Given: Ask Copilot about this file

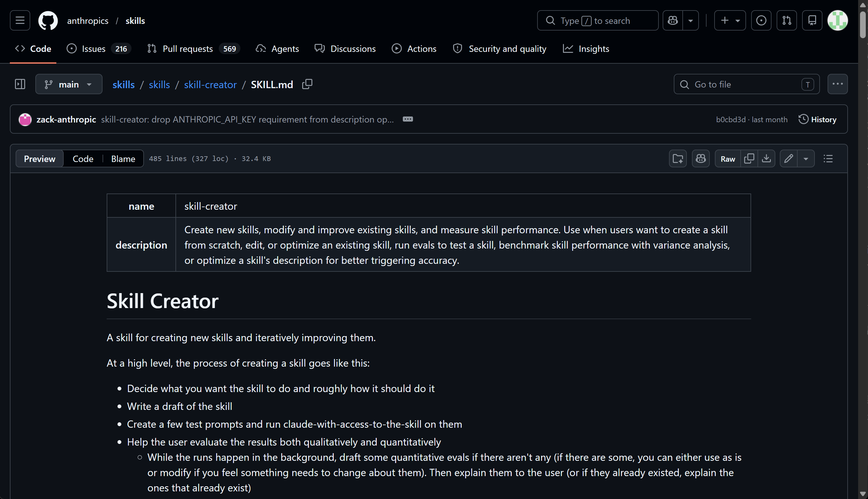Looking at the screenshot, I should point(701,159).
